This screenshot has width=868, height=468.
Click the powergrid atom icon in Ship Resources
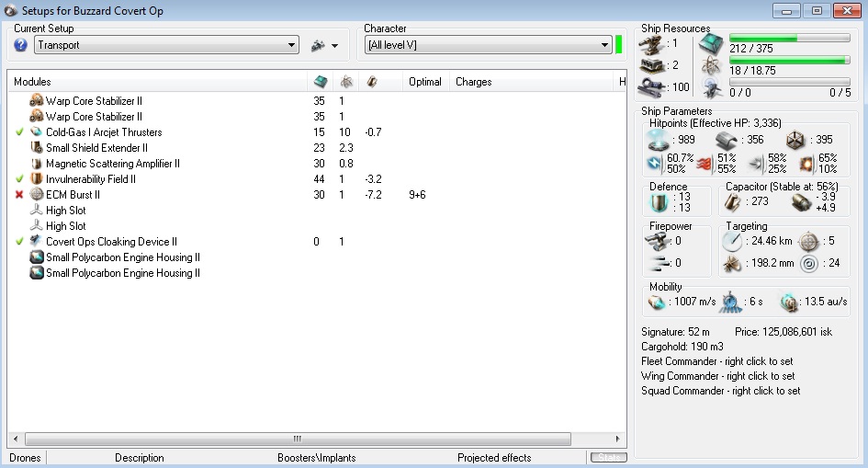pos(711,66)
